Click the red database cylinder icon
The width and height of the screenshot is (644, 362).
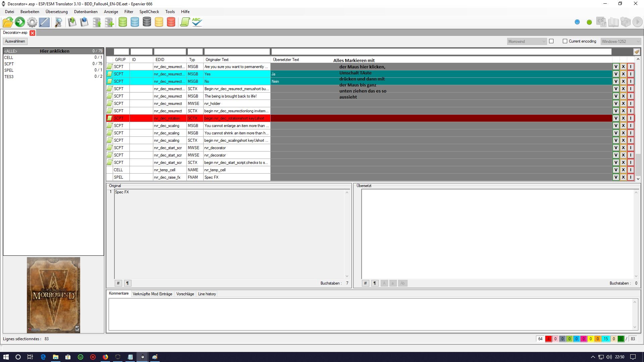[x=171, y=22]
